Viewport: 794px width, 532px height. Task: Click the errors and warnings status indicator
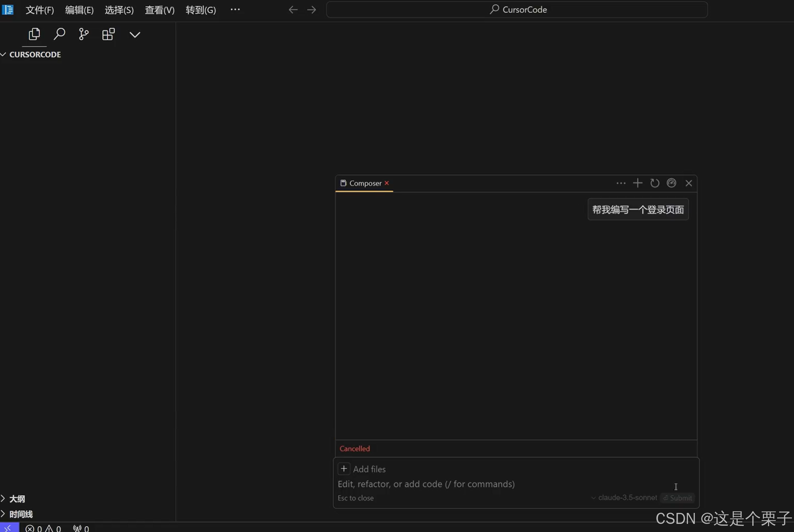[x=43, y=528]
